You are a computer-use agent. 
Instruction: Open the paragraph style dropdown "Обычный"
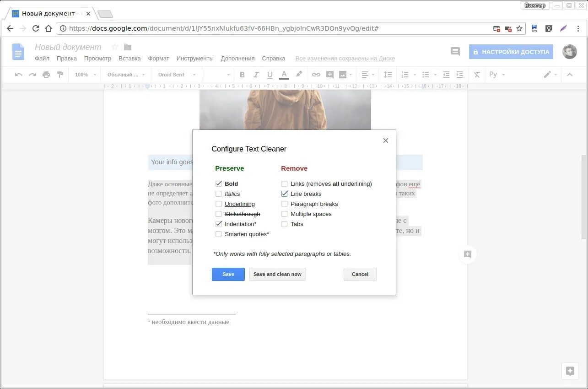coord(126,75)
